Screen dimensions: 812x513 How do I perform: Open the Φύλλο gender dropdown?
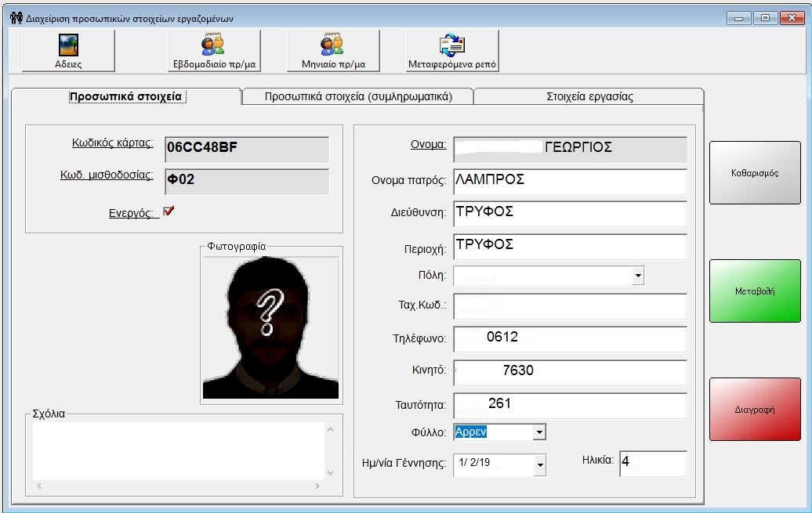point(538,432)
